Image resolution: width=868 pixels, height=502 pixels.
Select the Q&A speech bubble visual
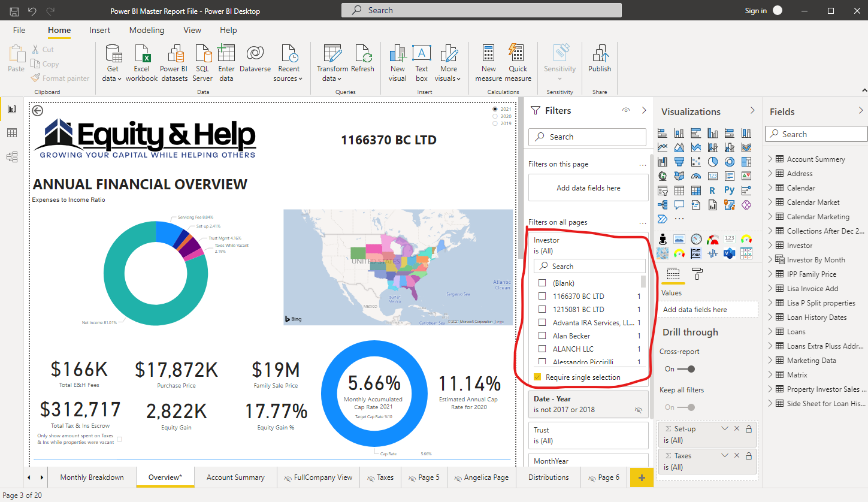point(679,205)
